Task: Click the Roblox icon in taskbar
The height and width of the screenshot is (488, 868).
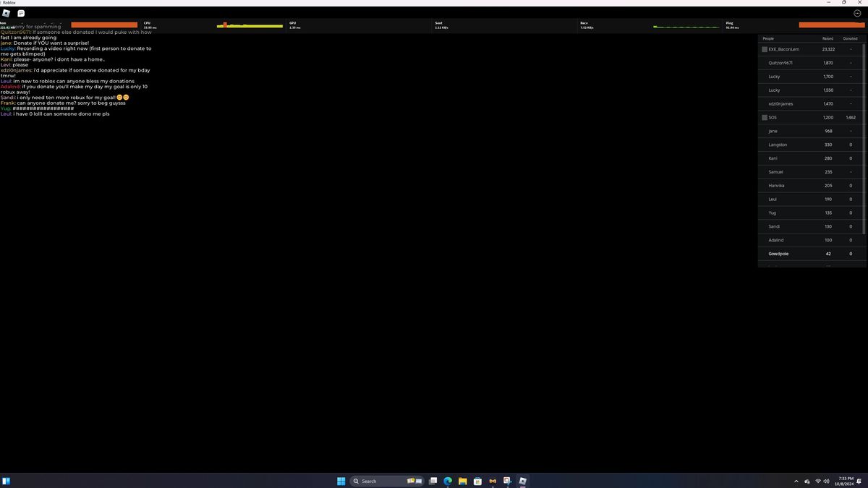Action: pyautogui.click(x=522, y=481)
